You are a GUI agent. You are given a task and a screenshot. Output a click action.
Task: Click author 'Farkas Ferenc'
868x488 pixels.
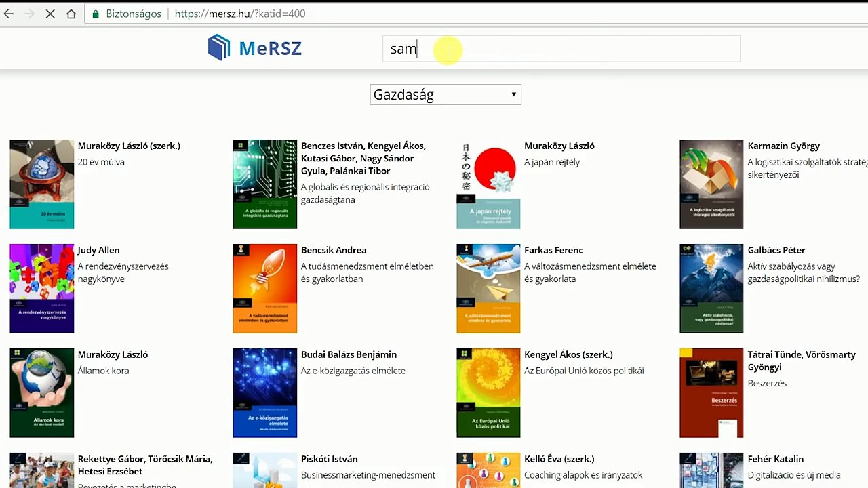pyautogui.click(x=553, y=250)
